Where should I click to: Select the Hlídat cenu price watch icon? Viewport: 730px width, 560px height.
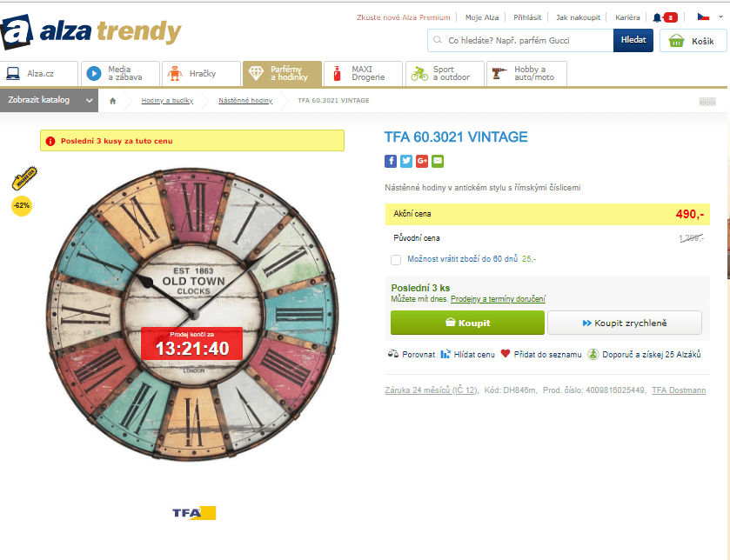[x=444, y=354]
